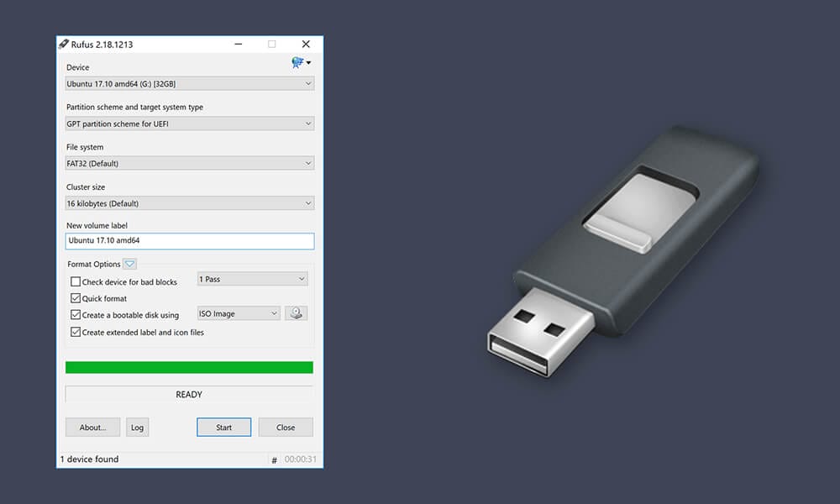The image size is (840, 504).
Task: Enable the Check device for bad blocks option
Action: point(75,281)
